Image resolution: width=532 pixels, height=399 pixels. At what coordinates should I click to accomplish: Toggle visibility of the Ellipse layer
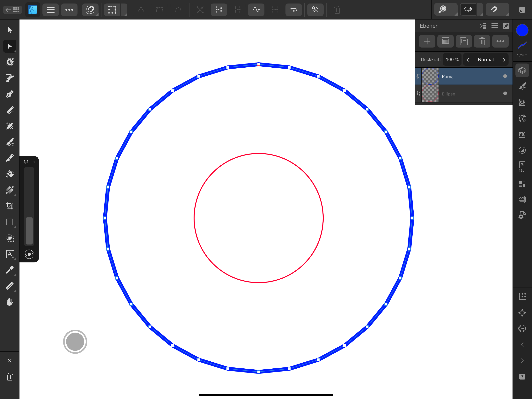(x=505, y=93)
